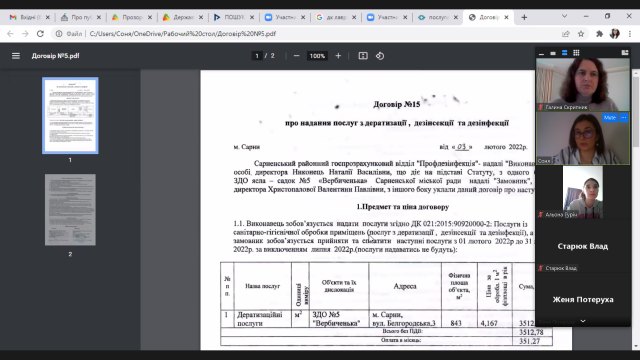Close the Gmail Вхідні tab

(48, 17)
